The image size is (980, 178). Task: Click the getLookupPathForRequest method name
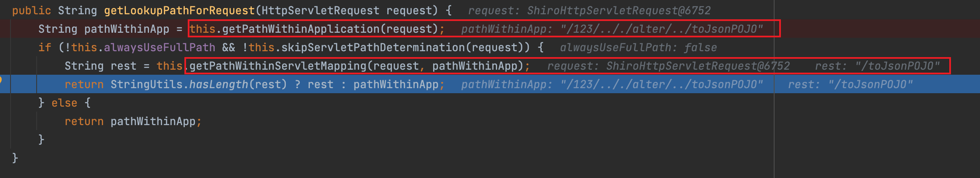(x=179, y=10)
